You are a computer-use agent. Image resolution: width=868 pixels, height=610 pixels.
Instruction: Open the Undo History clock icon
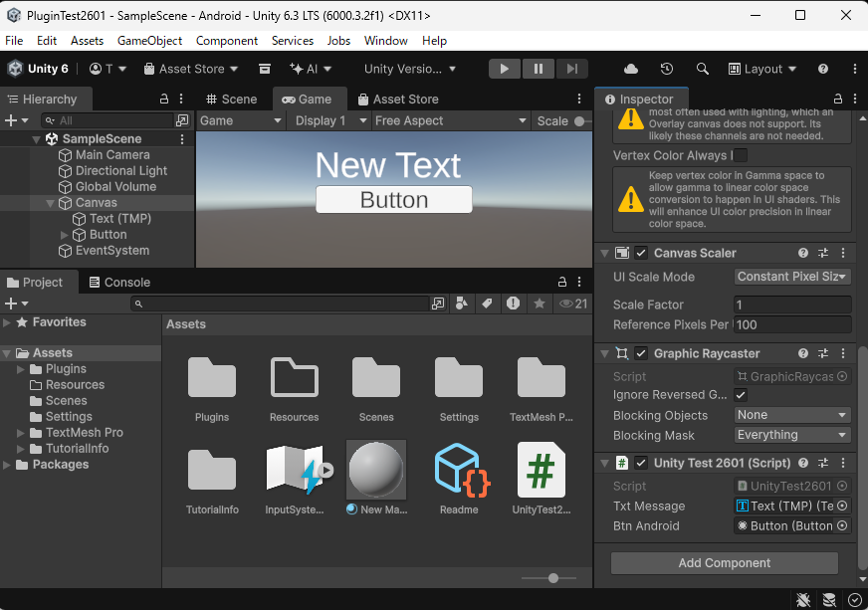[x=667, y=69]
